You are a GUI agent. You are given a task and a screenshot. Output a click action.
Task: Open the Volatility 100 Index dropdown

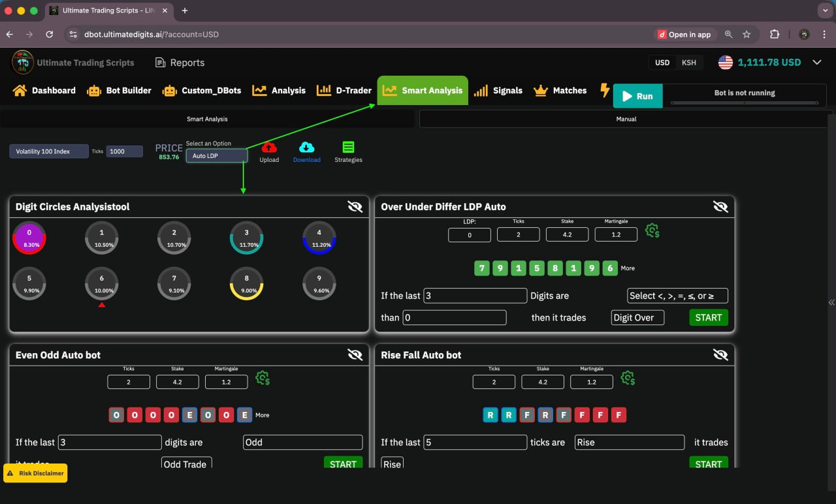(48, 151)
